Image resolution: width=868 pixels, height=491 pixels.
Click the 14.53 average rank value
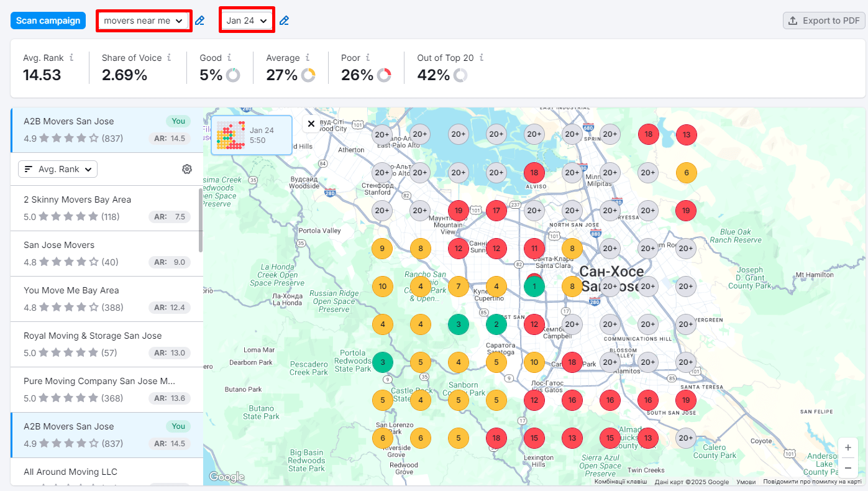point(42,75)
